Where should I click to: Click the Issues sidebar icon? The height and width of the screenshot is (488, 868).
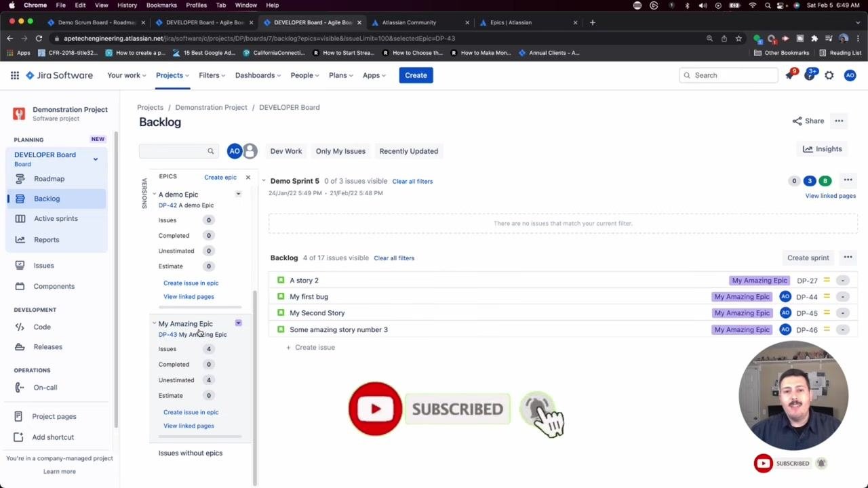(20, 265)
